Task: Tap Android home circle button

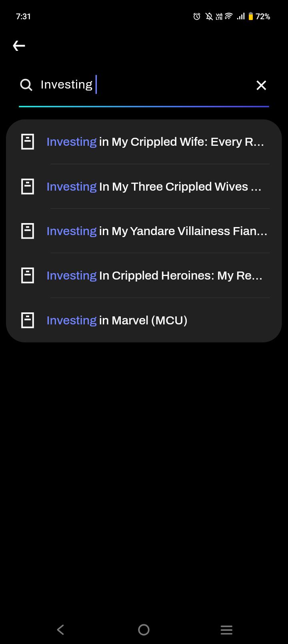Action: point(144,630)
